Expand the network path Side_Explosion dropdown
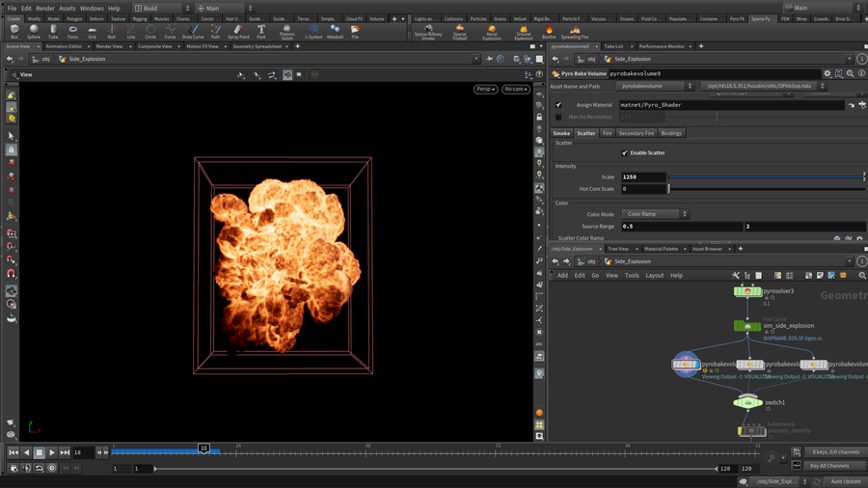The image size is (868, 488). click(849, 261)
